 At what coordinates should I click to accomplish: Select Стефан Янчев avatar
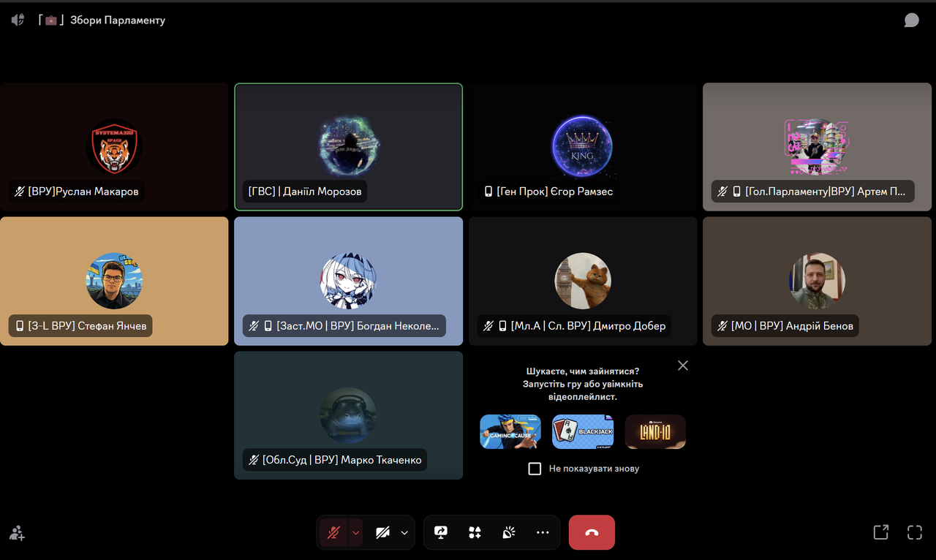114,281
